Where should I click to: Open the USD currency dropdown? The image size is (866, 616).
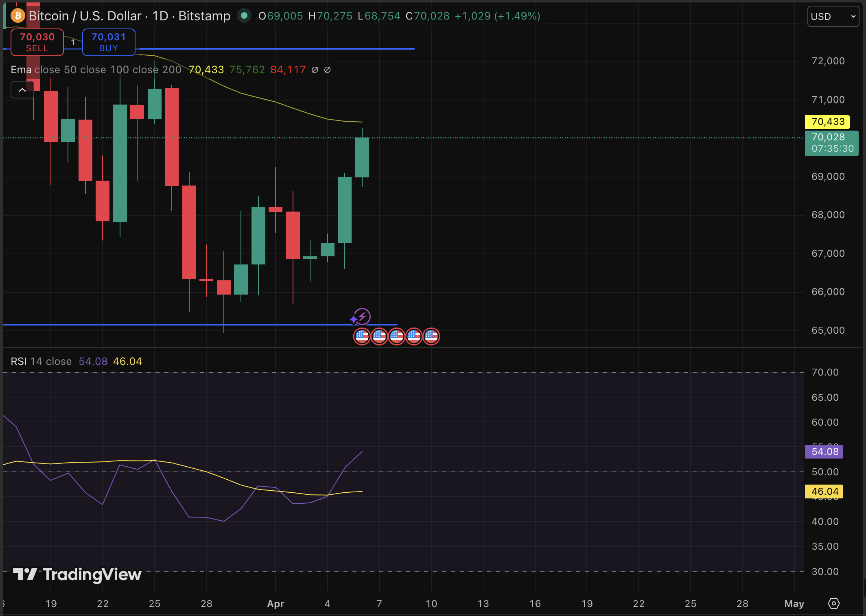pos(833,16)
